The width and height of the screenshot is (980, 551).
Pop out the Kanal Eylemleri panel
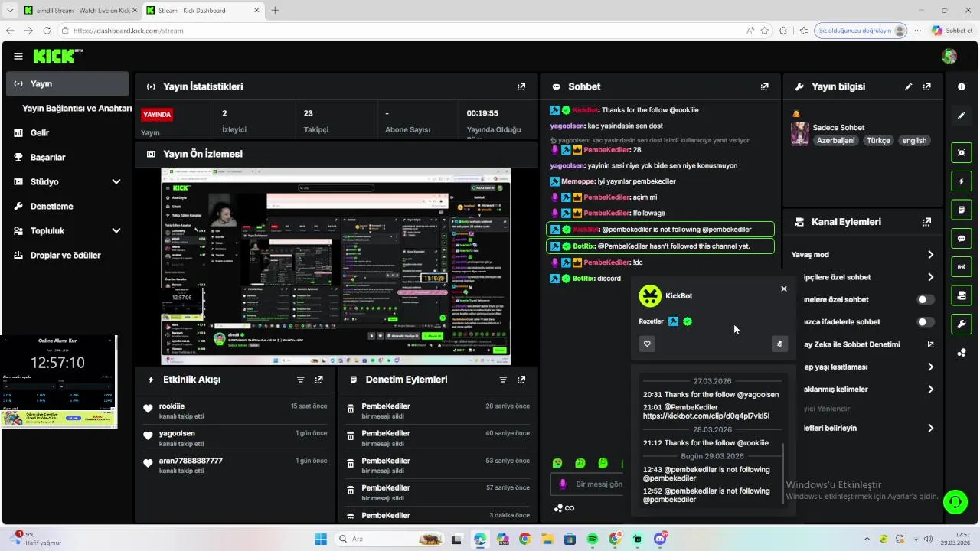[927, 222]
